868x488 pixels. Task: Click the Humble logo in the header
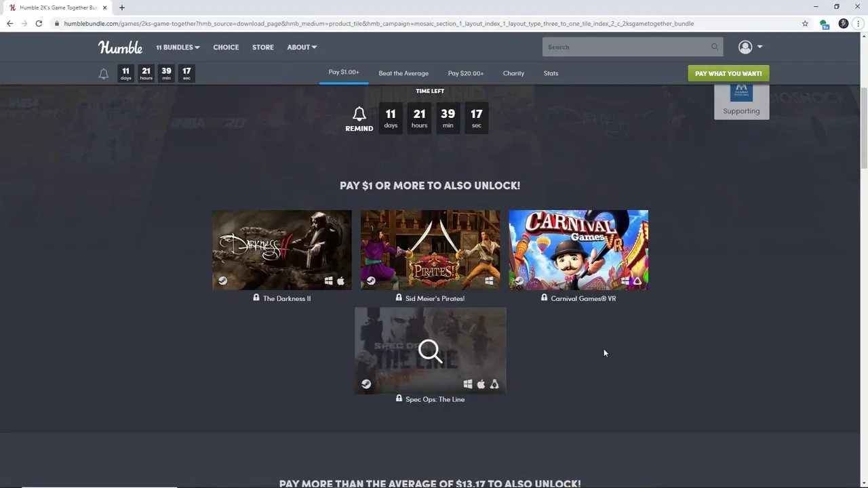(x=120, y=47)
